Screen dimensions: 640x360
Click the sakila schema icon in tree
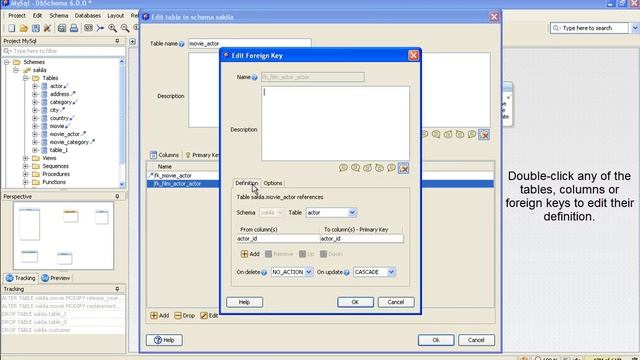pos(27,70)
